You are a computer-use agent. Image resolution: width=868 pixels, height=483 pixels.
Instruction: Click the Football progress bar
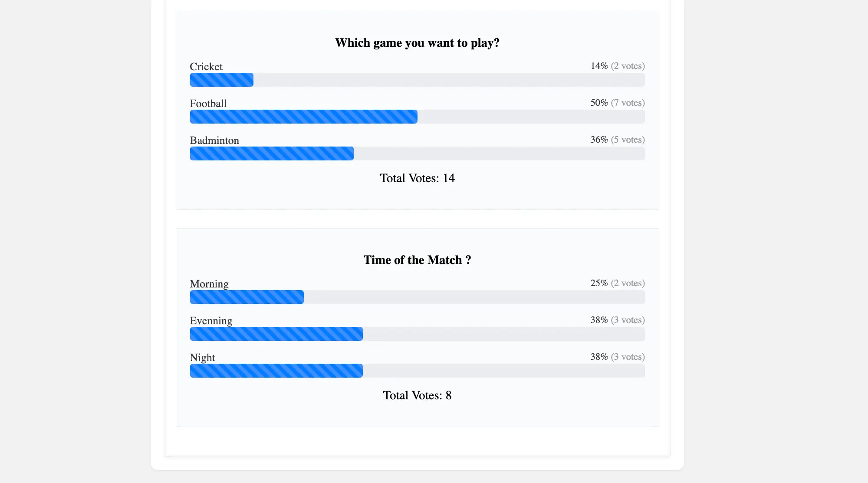click(x=417, y=117)
